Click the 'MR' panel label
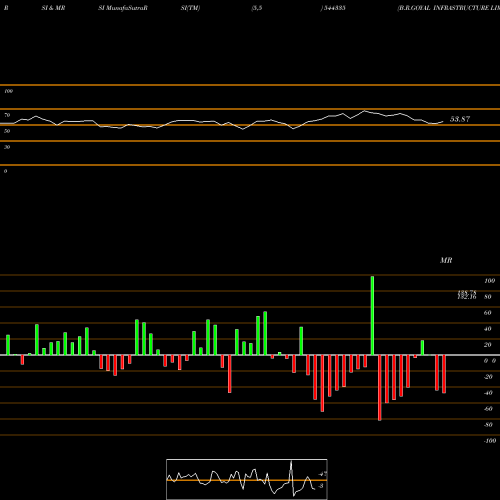 coord(446,260)
